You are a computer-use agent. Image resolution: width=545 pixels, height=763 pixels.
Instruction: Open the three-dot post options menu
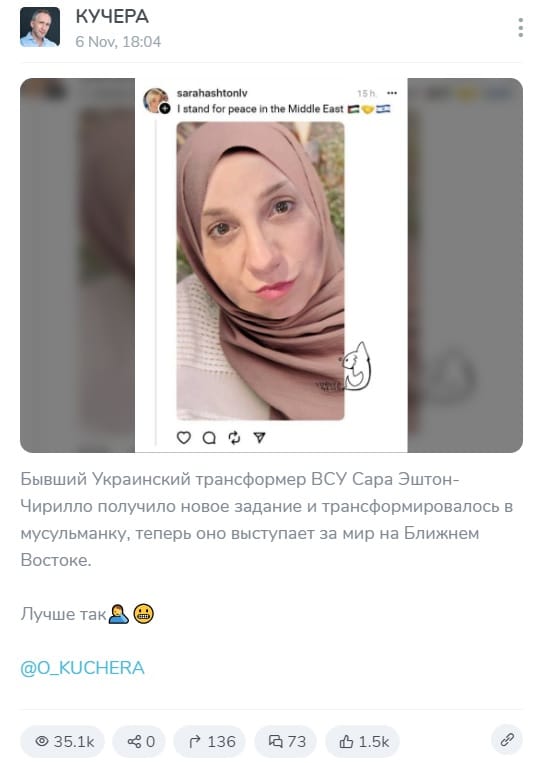(x=521, y=28)
